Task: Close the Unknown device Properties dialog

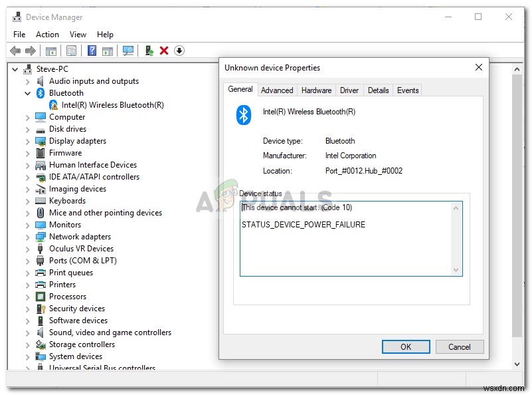Action: point(479,67)
